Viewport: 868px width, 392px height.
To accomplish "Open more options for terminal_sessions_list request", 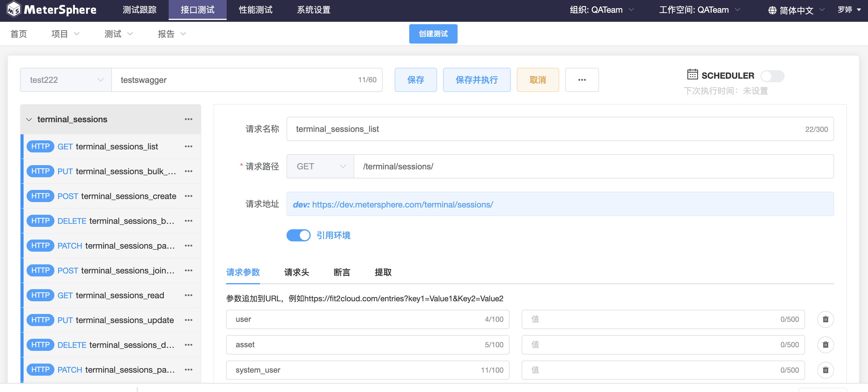I will (188, 146).
